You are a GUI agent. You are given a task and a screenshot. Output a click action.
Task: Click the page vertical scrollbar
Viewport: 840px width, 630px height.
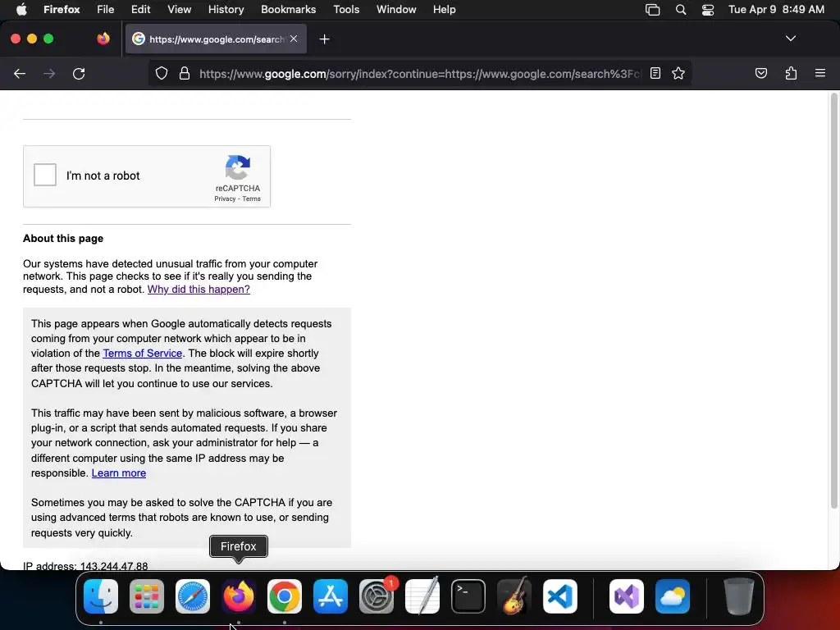[x=833, y=301]
